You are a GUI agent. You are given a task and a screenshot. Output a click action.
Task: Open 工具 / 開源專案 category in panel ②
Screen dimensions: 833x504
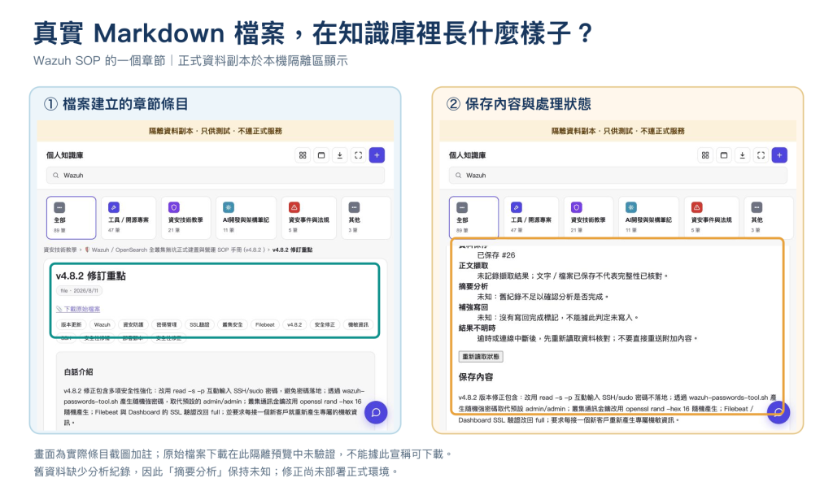531,218
